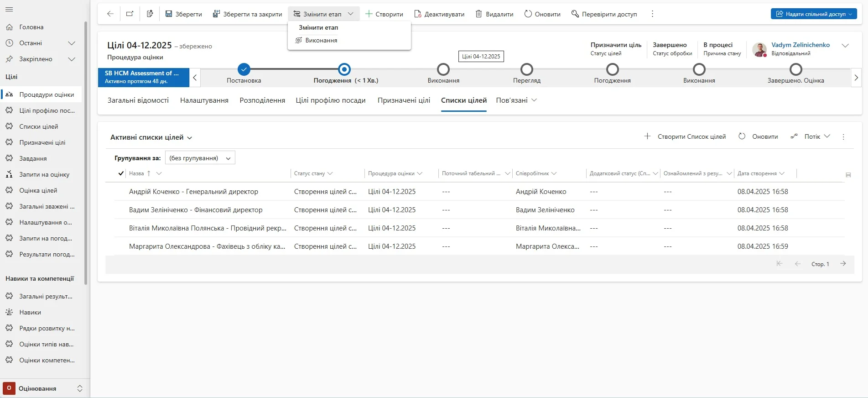This screenshot has width=868, height=398.
Task: Open the Групування за dropdown
Action: (x=200, y=158)
